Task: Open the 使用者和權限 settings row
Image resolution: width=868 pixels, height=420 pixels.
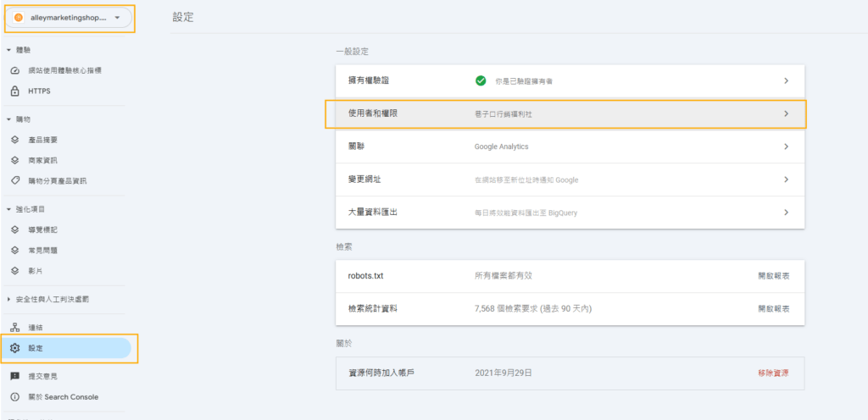Action: pyautogui.click(x=565, y=113)
